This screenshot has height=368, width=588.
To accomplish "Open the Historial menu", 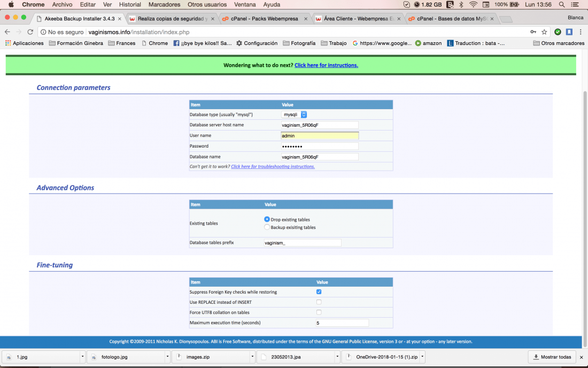I will pyautogui.click(x=130, y=4).
